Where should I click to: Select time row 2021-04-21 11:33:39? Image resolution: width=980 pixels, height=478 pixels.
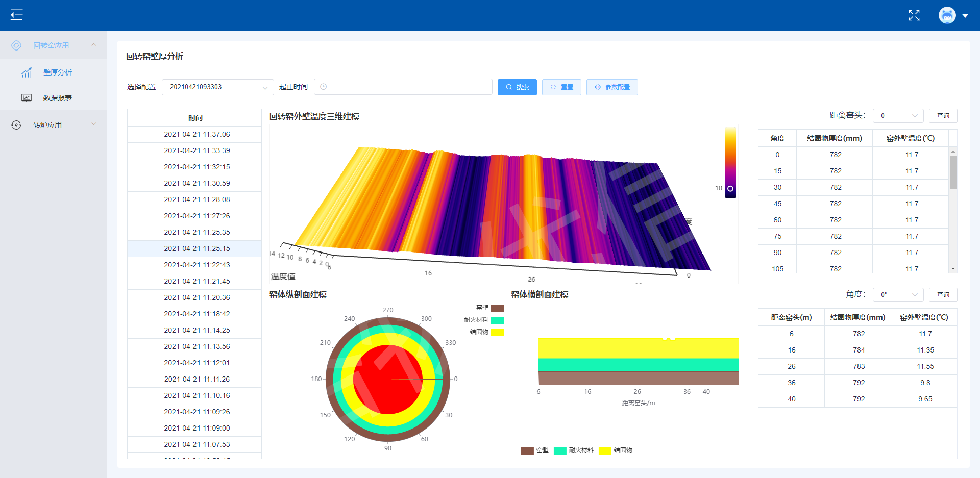[194, 150]
